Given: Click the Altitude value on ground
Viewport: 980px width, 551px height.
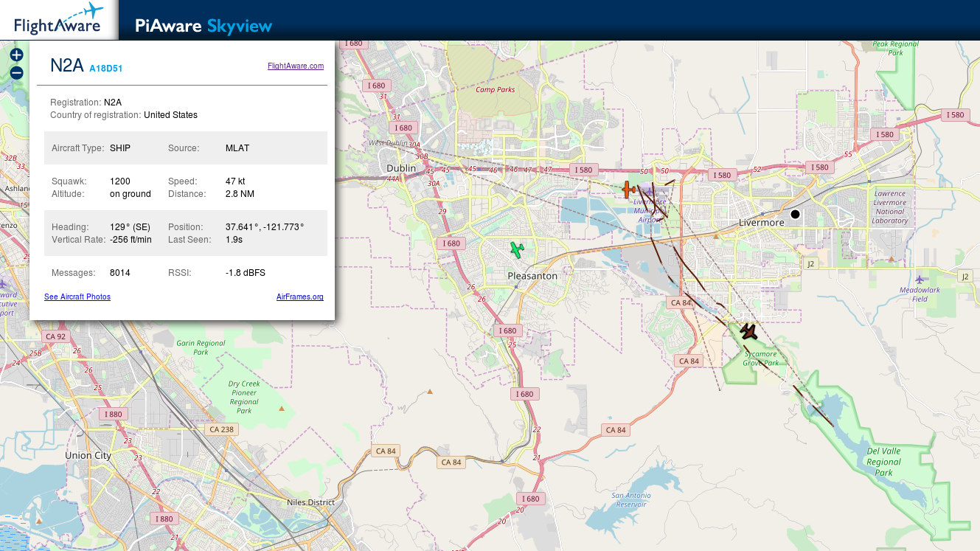Looking at the screenshot, I should pos(131,194).
